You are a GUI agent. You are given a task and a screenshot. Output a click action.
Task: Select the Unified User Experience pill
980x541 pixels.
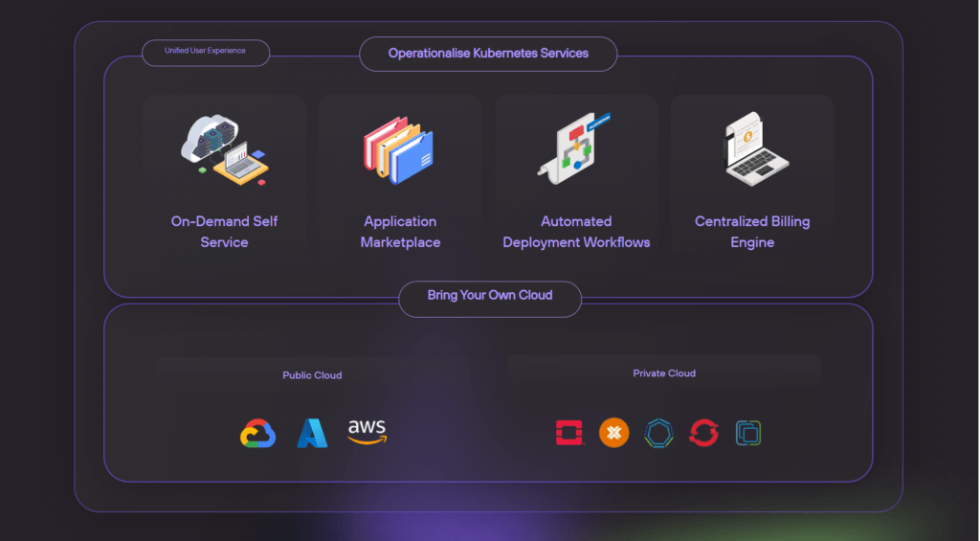click(x=206, y=53)
